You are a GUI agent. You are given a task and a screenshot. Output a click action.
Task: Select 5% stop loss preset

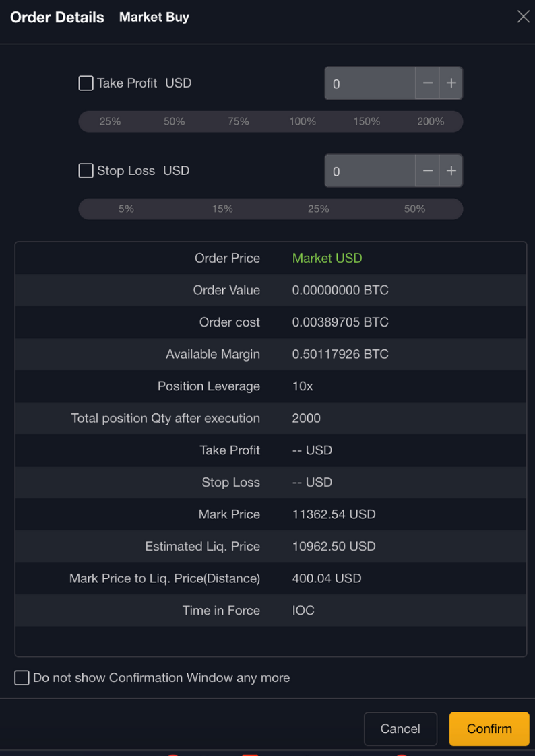click(126, 209)
